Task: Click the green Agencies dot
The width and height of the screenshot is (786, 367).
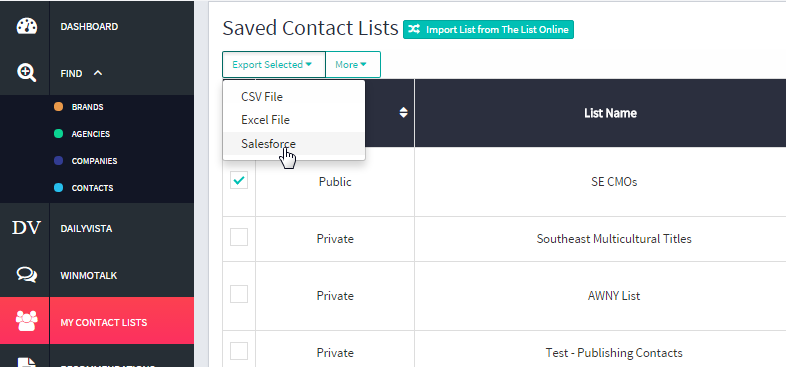Action: (x=58, y=134)
